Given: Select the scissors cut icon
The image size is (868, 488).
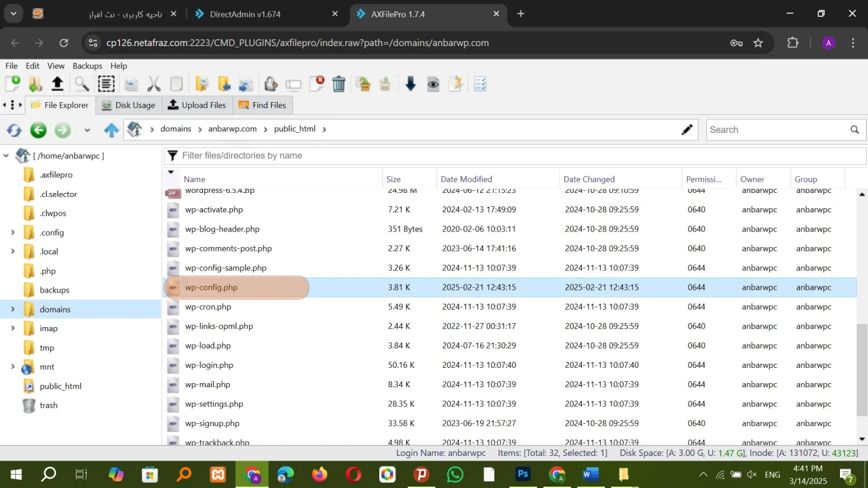Looking at the screenshot, I should 154,83.
